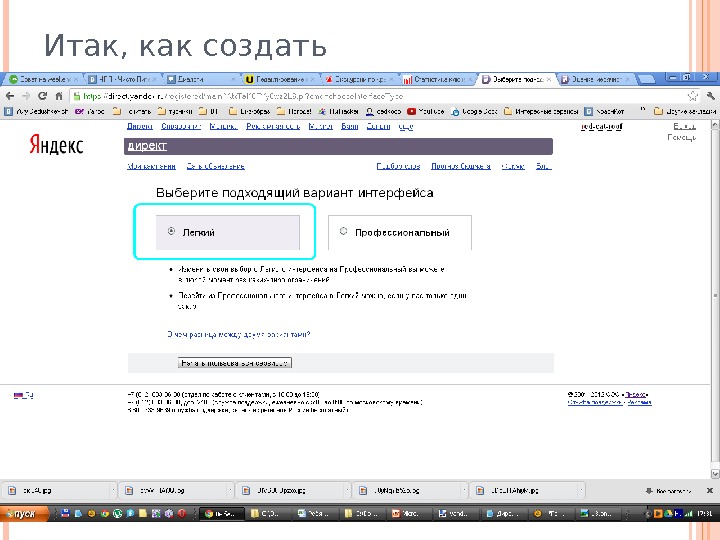The height and width of the screenshot is (540, 720).
Task: Open the Chrome window button in the taskbar
Action: point(220,513)
